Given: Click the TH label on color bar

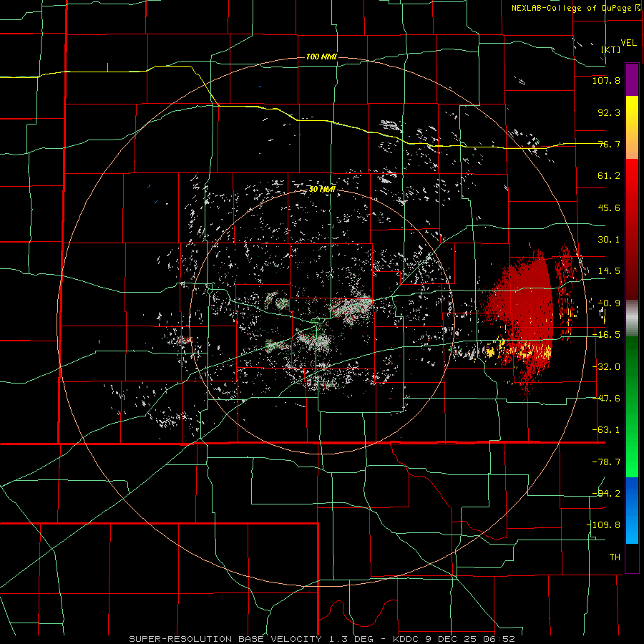Looking at the screenshot, I should click(x=615, y=557).
